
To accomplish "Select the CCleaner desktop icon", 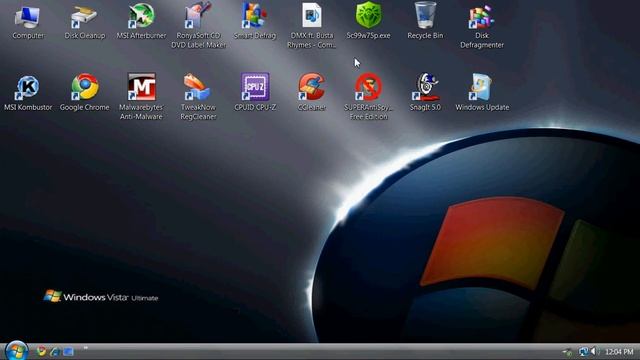I will pos(312,93).
